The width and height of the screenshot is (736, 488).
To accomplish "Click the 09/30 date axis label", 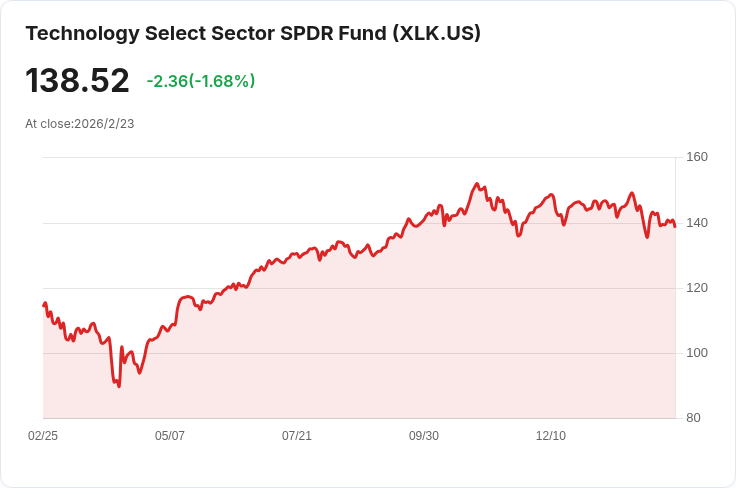I will point(424,436).
